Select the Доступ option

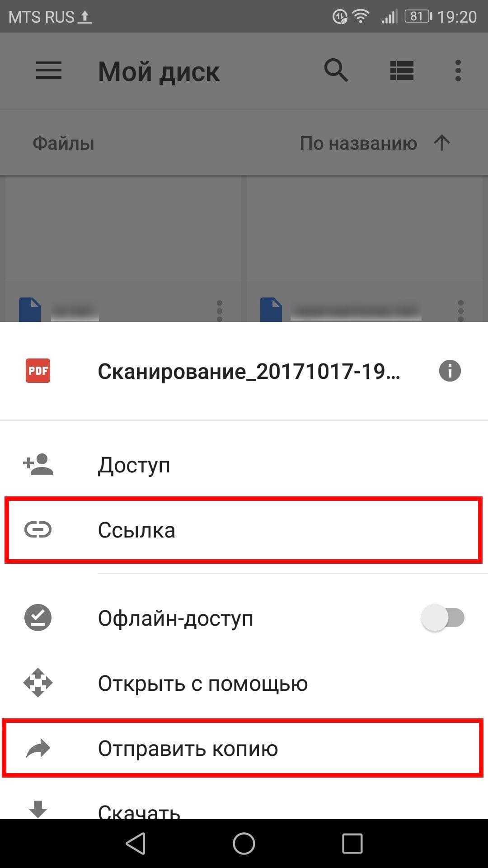[x=244, y=465]
